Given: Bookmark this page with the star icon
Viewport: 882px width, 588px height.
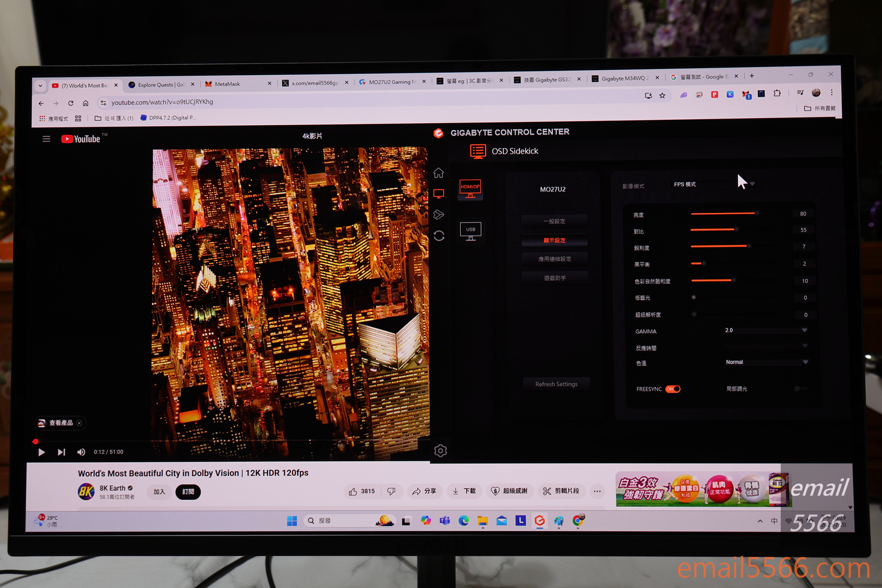Looking at the screenshot, I should [x=663, y=95].
